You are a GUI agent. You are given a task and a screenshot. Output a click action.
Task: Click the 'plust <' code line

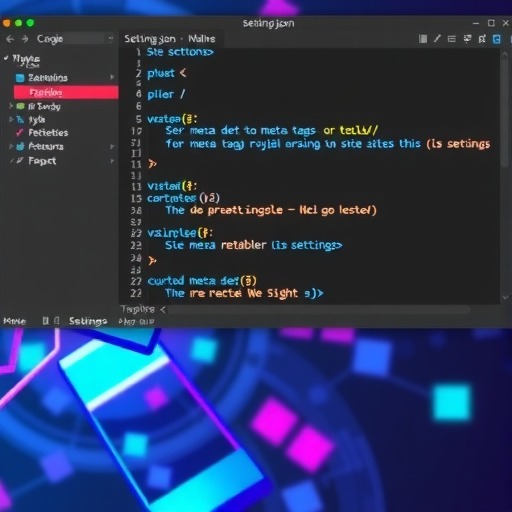pos(167,73)
